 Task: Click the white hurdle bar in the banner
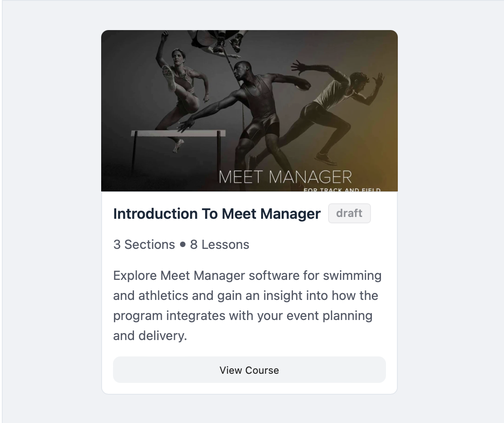tap(178, 133)
